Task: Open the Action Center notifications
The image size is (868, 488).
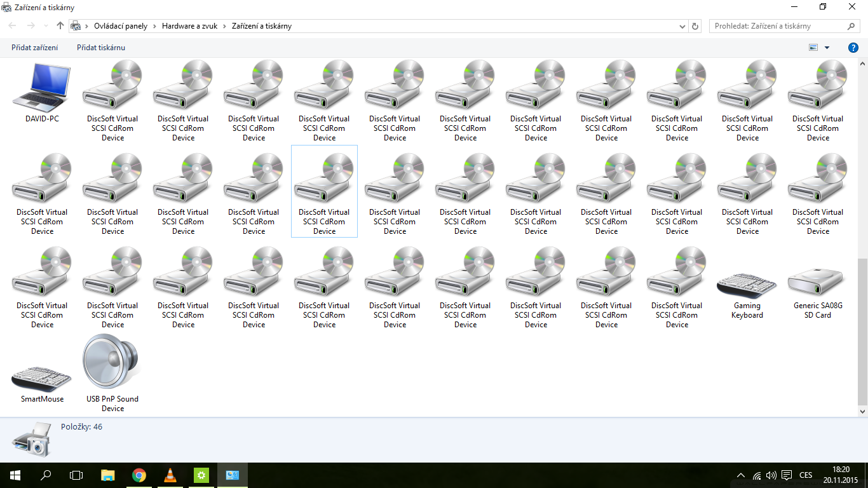Action: [787, 475]
